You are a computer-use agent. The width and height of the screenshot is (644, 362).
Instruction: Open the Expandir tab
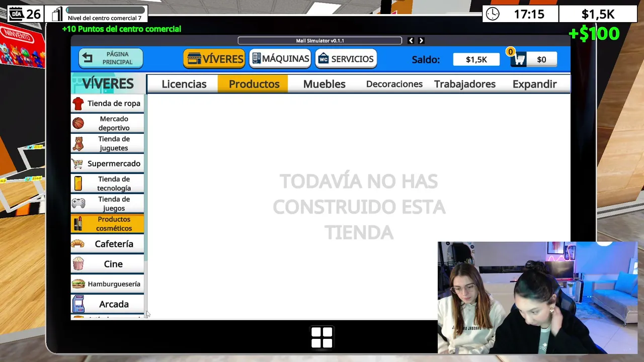[534, 84]
